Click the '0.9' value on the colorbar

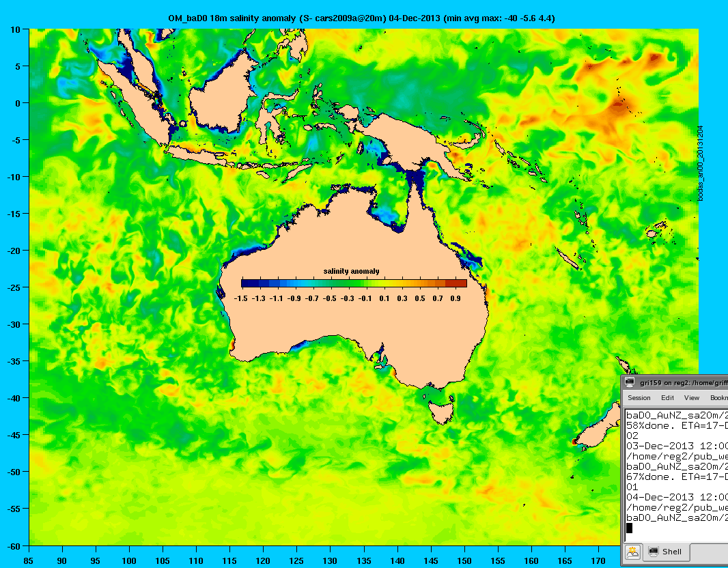point(455,298)
